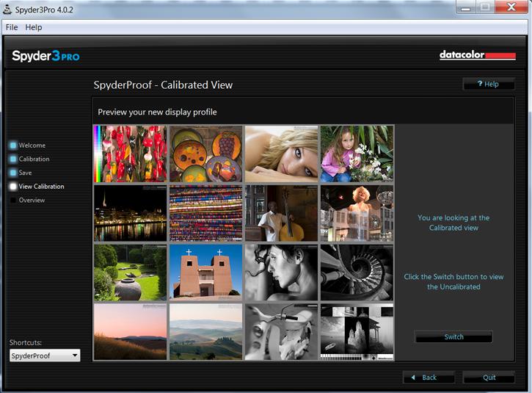Image resolution: width=532 pixels, height=393 pixels.
Task: Open the Marilyn statue thumbnail
Action: [x=357, y=213]
